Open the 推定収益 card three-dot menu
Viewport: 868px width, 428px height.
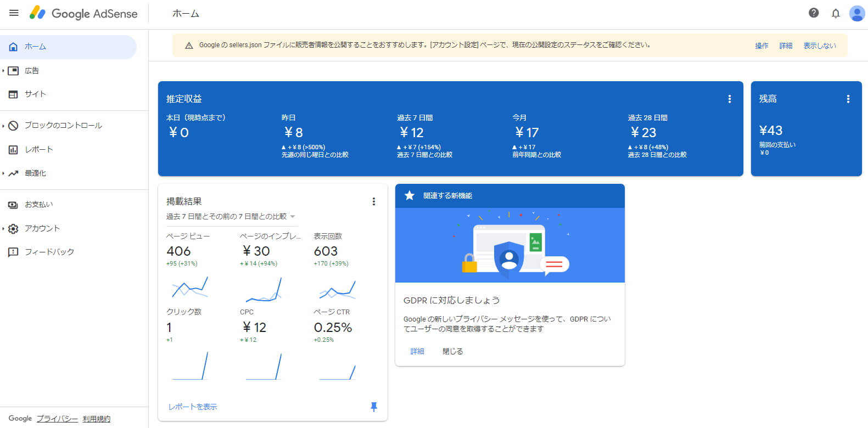click(x=730, y=99)
